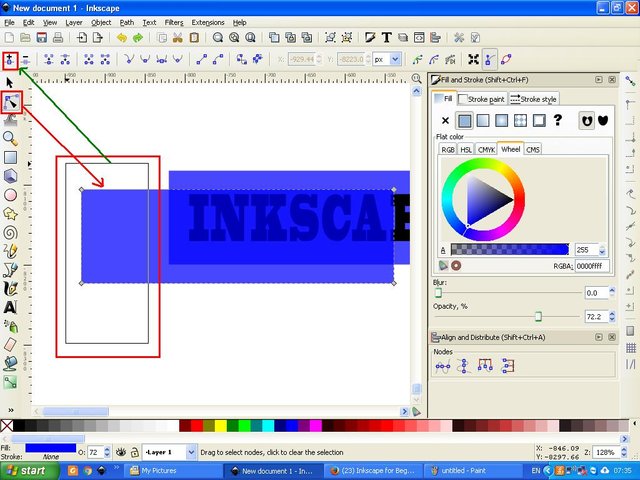Collapse the Align and Distribute panel

pos(599,337)
